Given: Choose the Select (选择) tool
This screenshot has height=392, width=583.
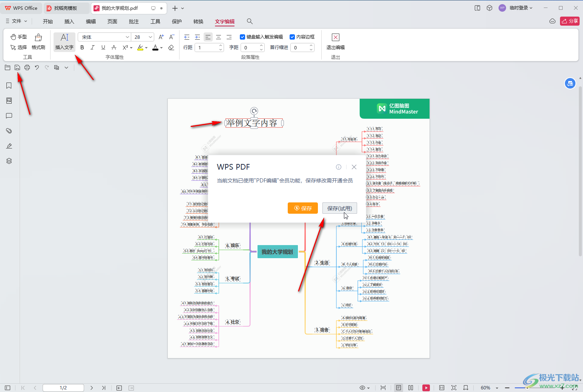Looking at the screenshot, I should click(18, 47).
